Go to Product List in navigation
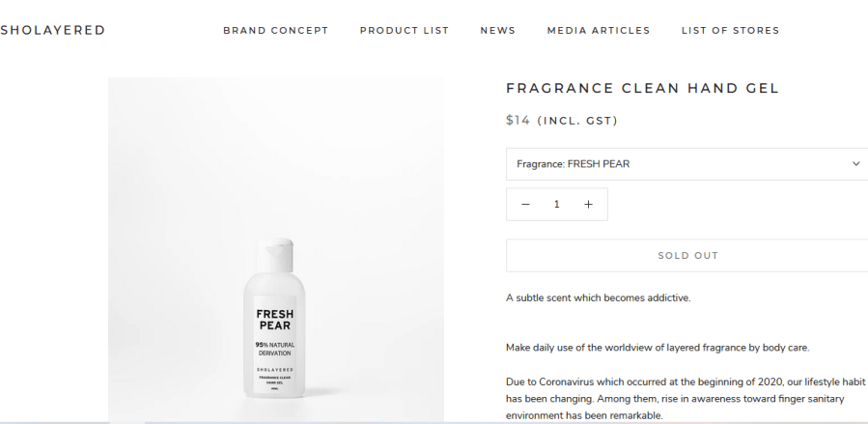This screenshot has width=868, height=424. tap(404, 30)
